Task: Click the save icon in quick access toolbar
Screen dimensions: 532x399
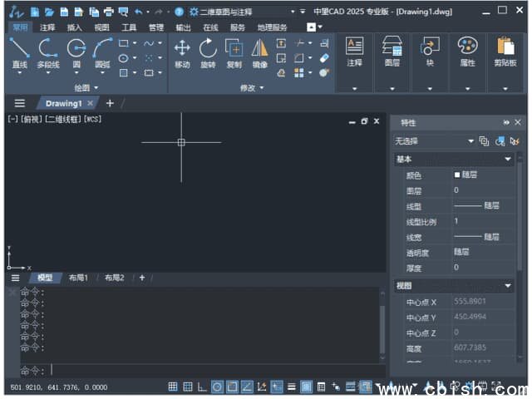Action: coord(64,12)
